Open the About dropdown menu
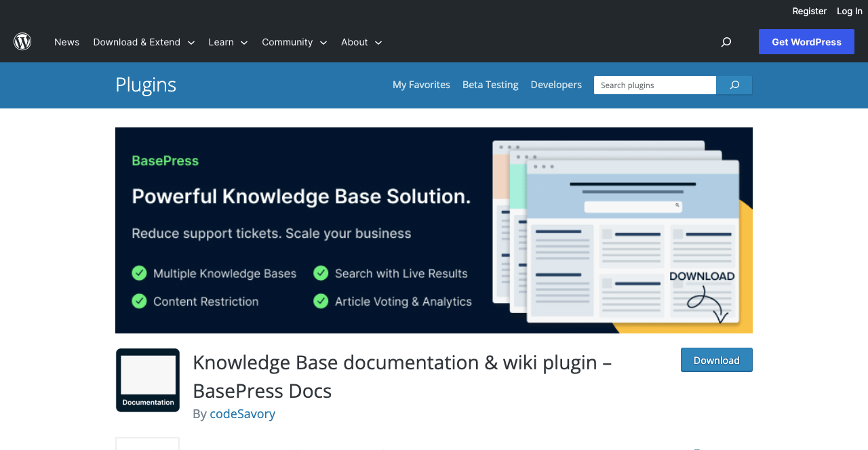This screenshot has height=450, width=868. pyautogui.click(x=361, y=42)
